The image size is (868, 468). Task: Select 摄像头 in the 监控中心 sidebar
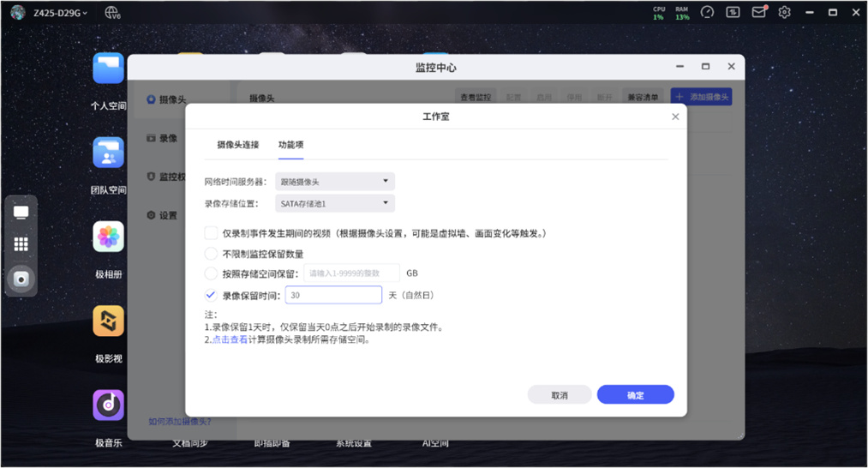pyautogui.click(x=166, y=99)
